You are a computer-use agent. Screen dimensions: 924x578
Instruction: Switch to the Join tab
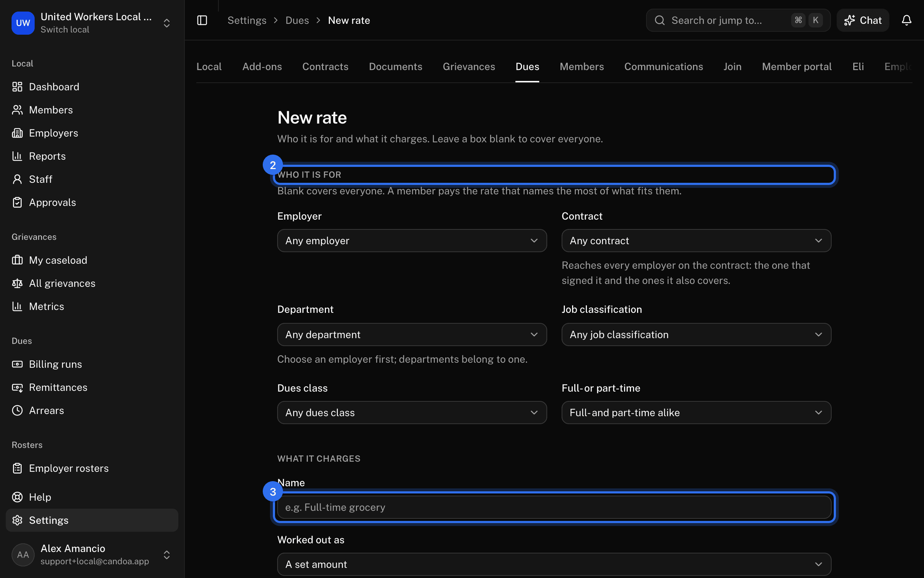coord(732,66)
